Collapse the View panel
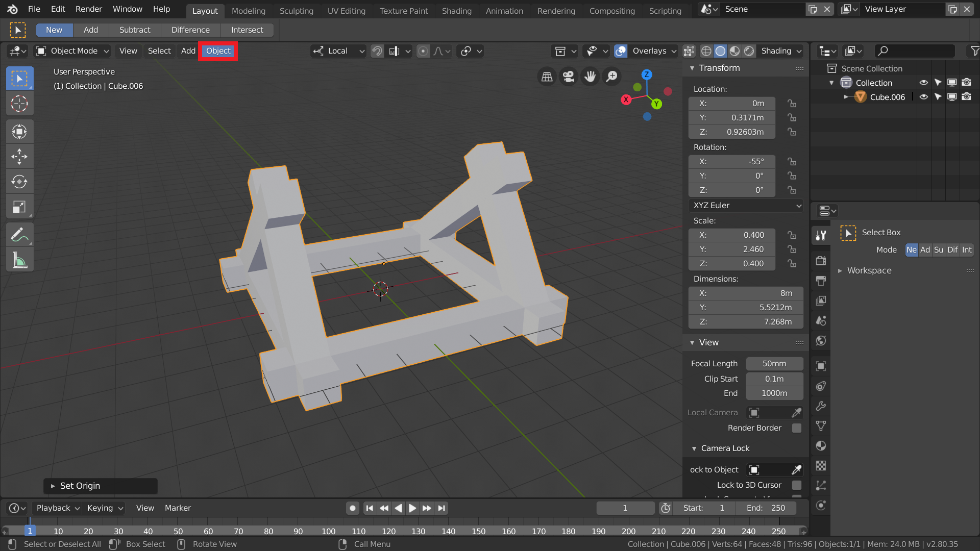Image resolution: width=980 pixels, height=551 pixels. pyautogui.click(x=693, y=343)
